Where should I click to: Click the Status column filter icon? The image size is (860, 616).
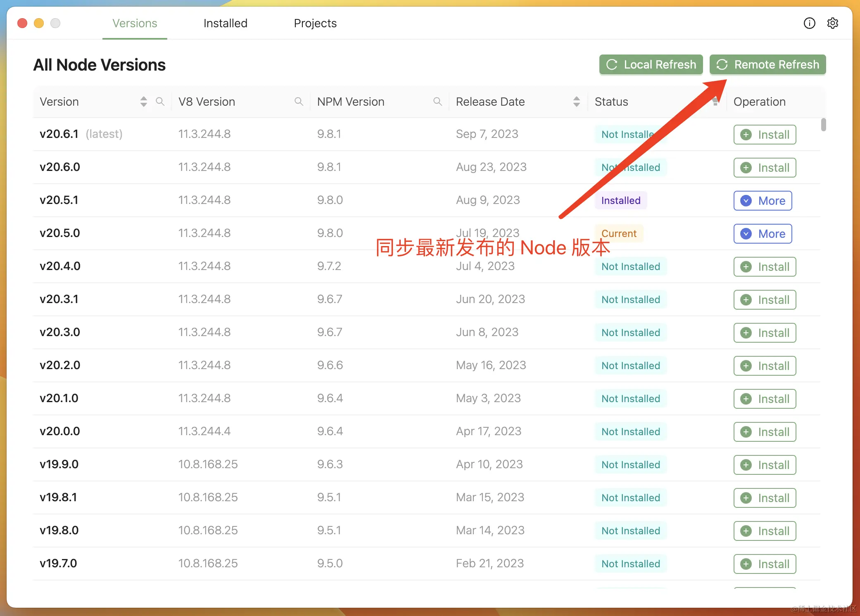[x=715, y=102]
